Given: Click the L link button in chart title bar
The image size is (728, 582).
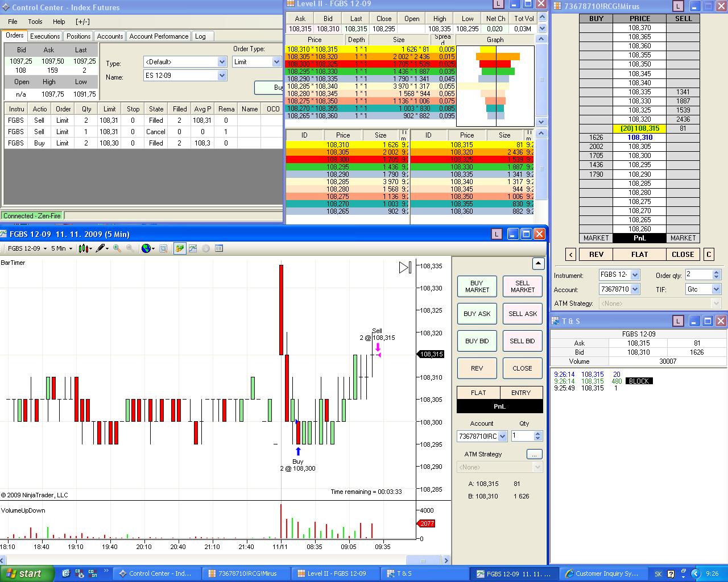Looking at the screenshot, I should pyautogui.click(x=497, y=234).
